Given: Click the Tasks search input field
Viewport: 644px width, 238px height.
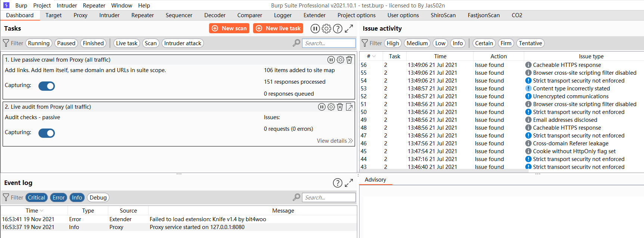Looking at the screenshot, I should (329, 43).
